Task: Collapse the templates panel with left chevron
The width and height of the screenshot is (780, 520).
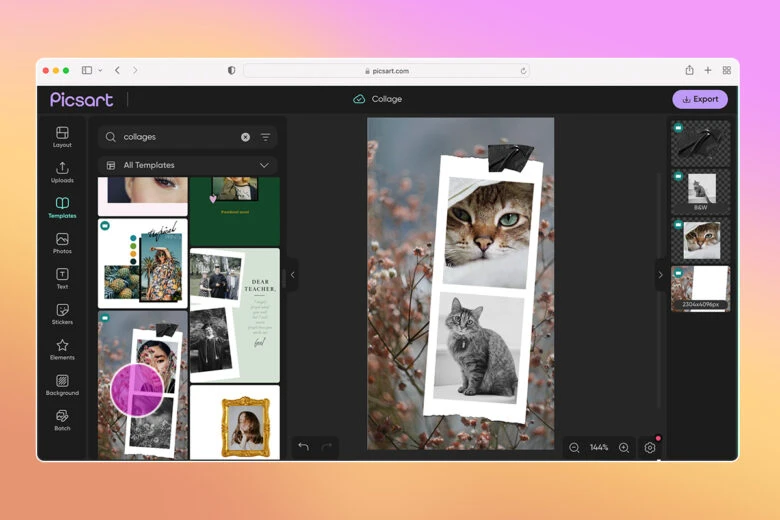Action: [x=292, y=275]
